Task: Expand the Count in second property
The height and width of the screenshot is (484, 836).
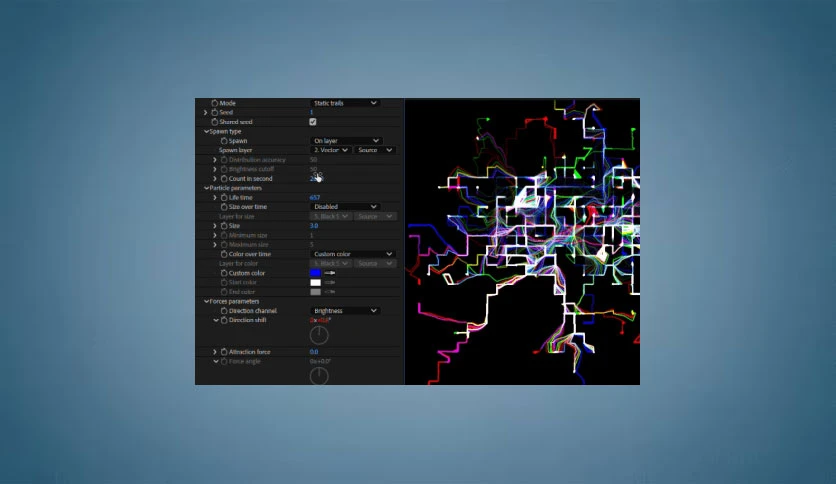Action: (x=215, y=179)
